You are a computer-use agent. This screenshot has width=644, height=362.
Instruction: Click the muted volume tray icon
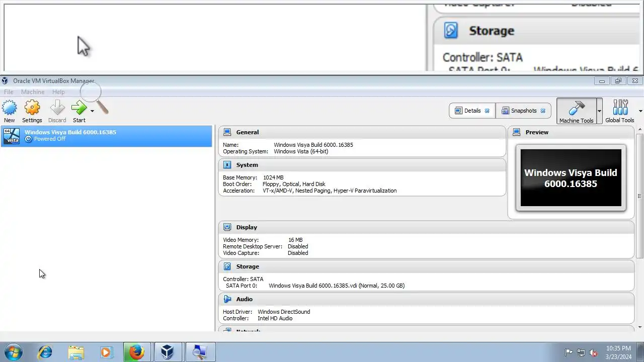click(x=593, y=352)
